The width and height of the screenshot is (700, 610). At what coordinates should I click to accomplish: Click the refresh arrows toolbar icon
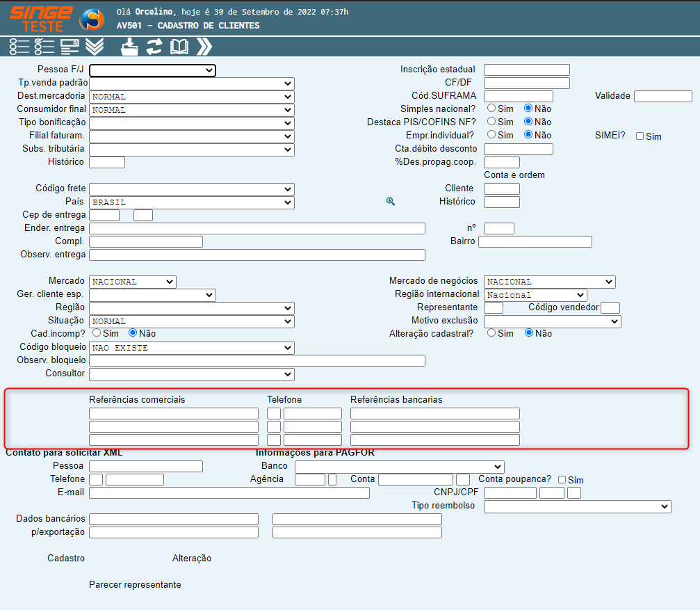click(x=154, y=47)
